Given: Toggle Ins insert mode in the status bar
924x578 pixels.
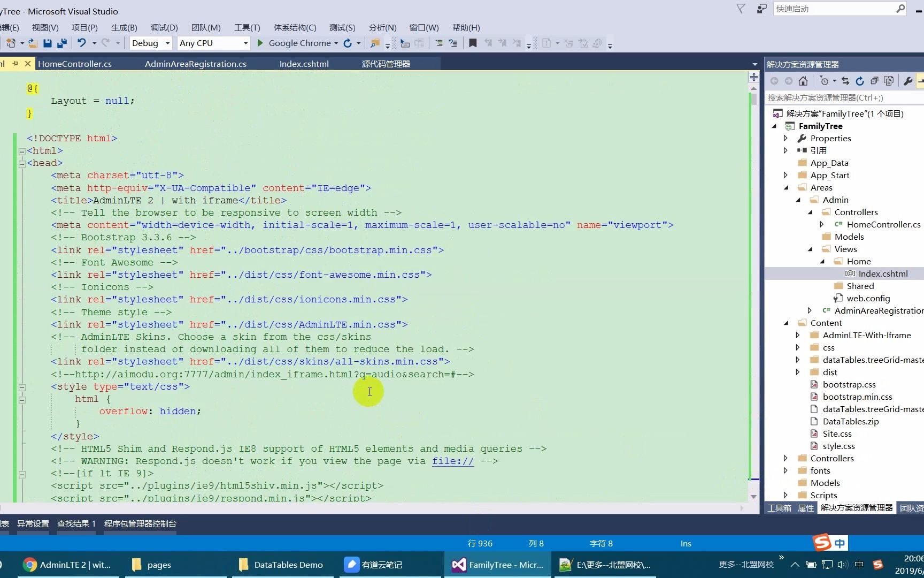Looking at the screenshot, I should tap(686, 543).
